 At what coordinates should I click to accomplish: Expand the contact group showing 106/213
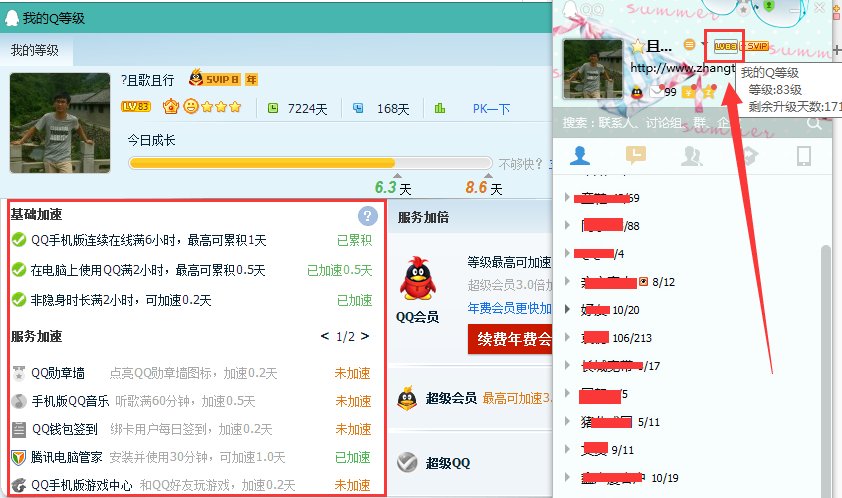point(567,337)
